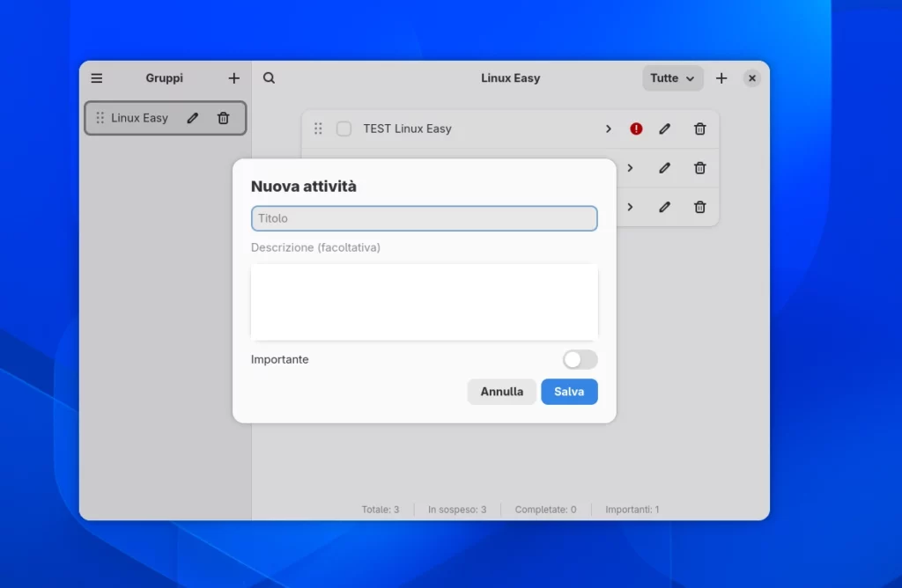The width and height of the screenshot is (902, 588).
Task: Click the Nuova attività dialog title
Action: [304, 187]
